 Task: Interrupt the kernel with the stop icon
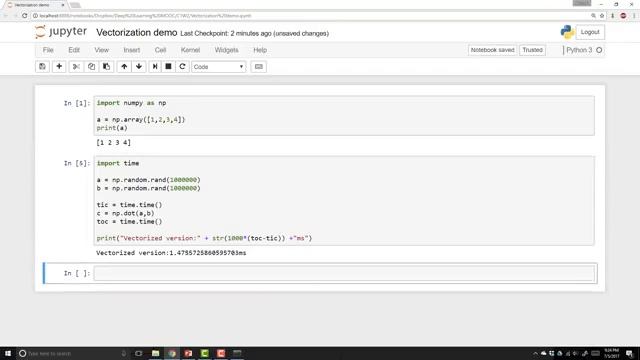168,67
